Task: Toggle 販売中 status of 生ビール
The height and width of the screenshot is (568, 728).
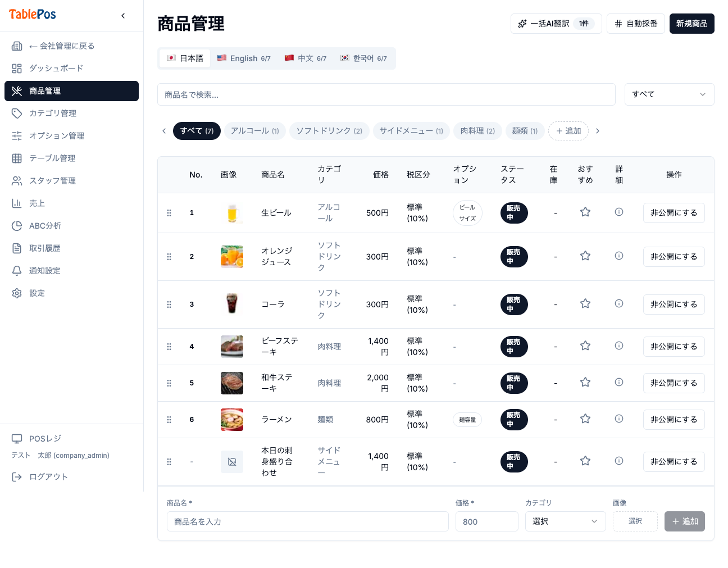Action: [x=514, y=213]
